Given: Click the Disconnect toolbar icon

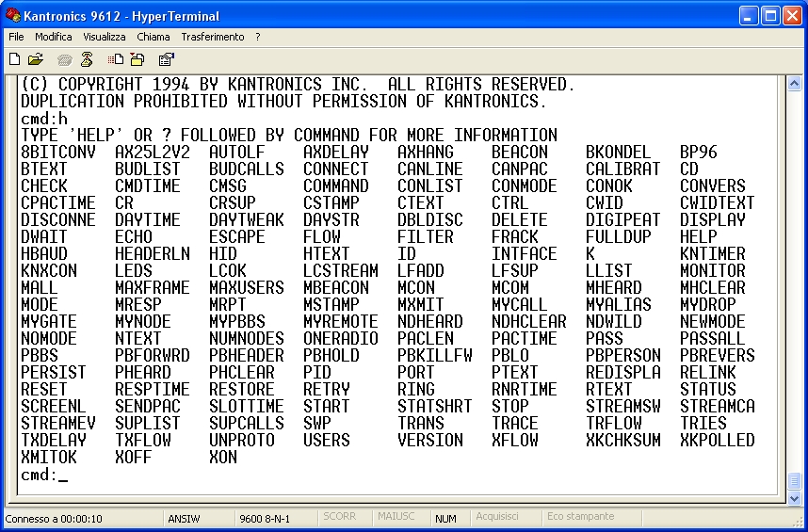Looking at the screenshot, I should click(87, 59).
